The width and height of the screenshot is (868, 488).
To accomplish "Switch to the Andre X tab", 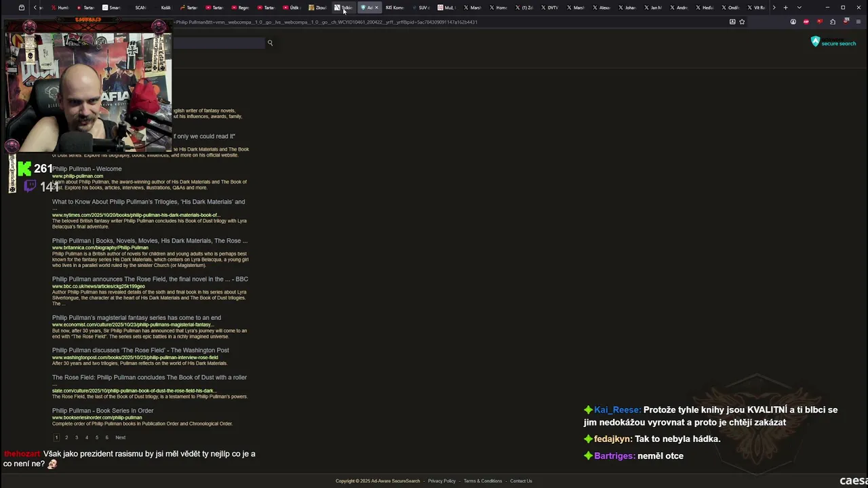I will (678, 7).
